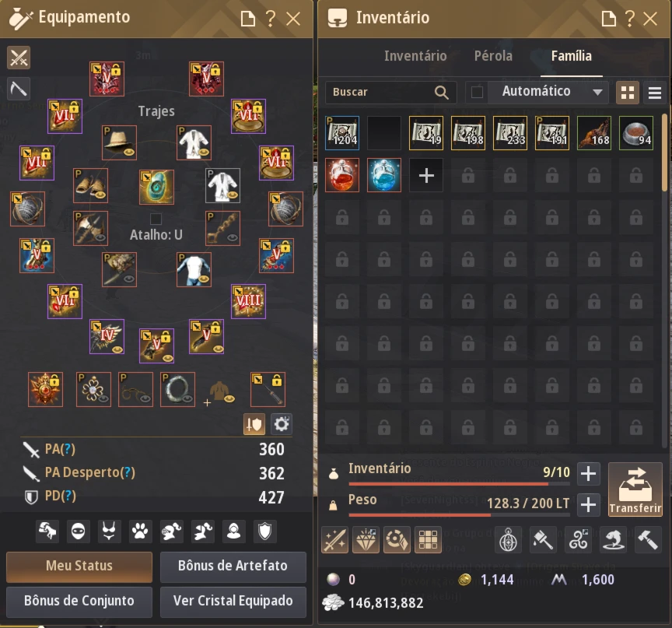Select the red potion item

342,175
